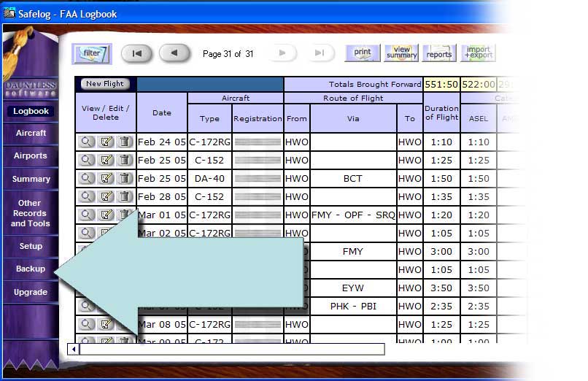This screenshot has width=588, height=381.
Task: Open the Logbook section
Action: 31,111
